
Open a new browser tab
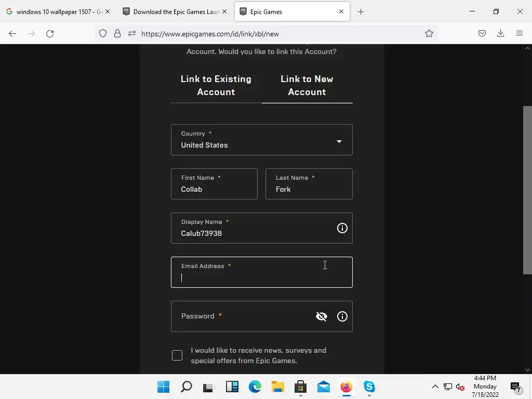pos(361,12)
